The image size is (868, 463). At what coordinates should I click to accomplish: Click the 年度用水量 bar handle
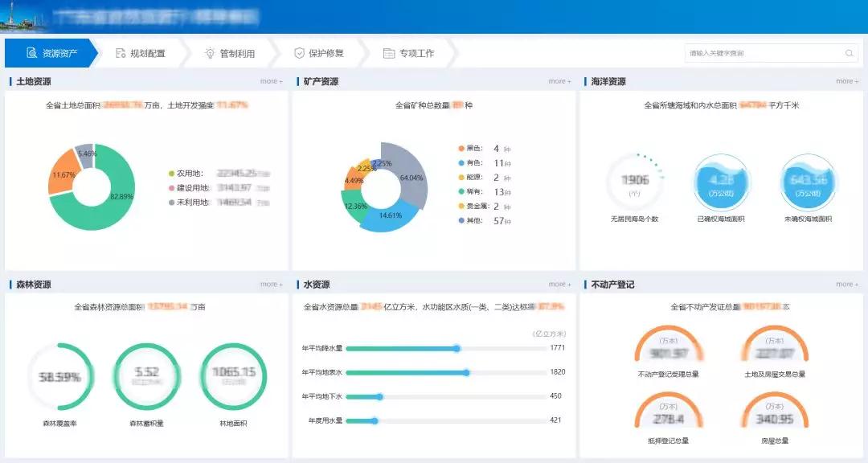[375, 421]
